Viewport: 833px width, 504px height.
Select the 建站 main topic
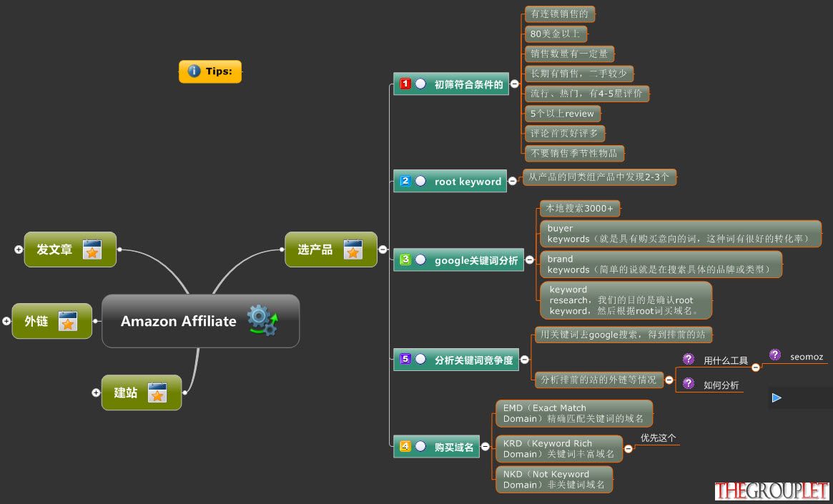point(142,392)
